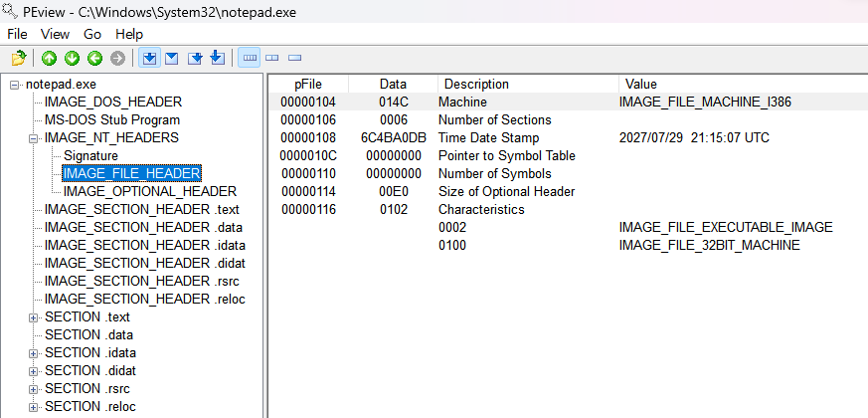This screenshot has height=418, width=868.
Task: Click the 00000104 pFile offset cell
Action: click(308, 102)
